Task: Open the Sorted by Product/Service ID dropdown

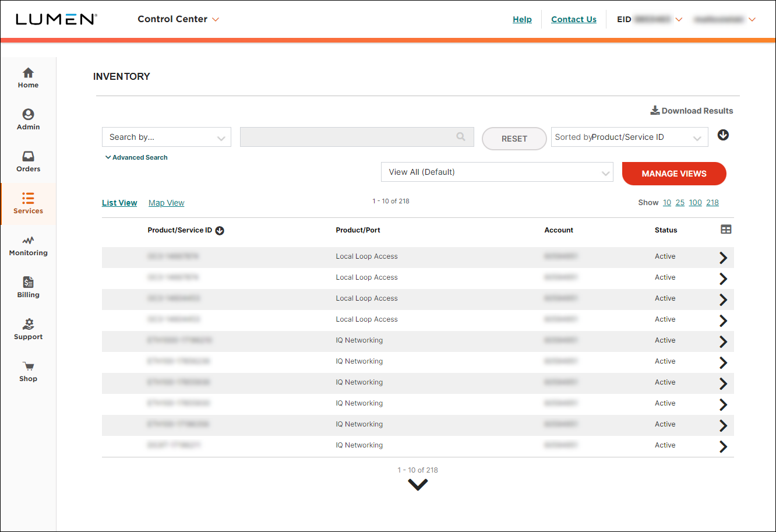Action: click(629, 137)
